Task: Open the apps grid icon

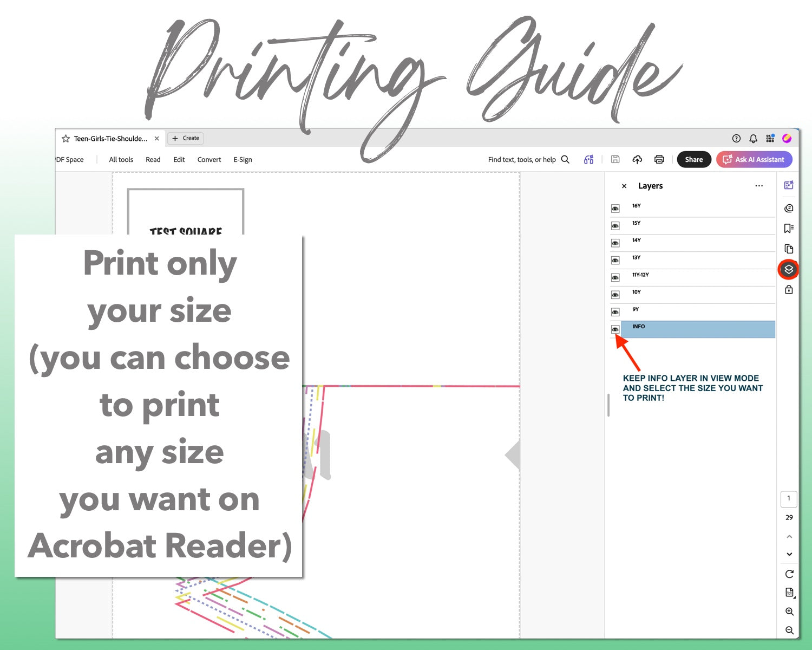Action: pos(770,139)
